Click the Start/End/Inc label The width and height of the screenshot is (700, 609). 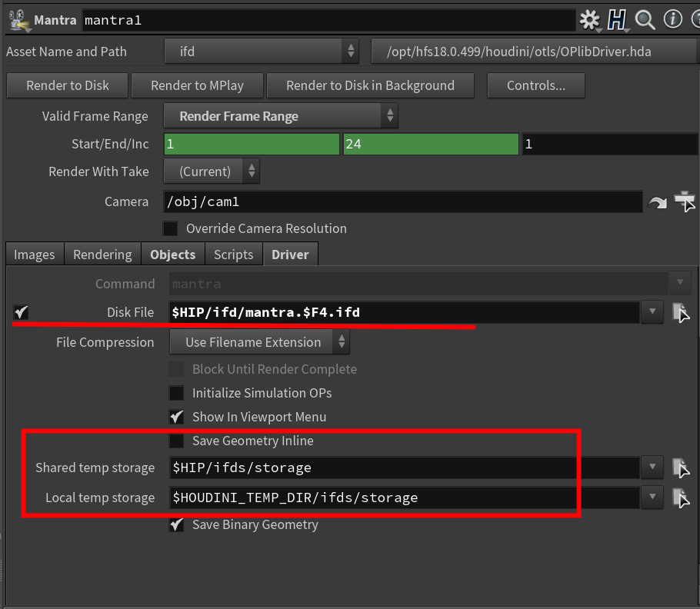110,144
